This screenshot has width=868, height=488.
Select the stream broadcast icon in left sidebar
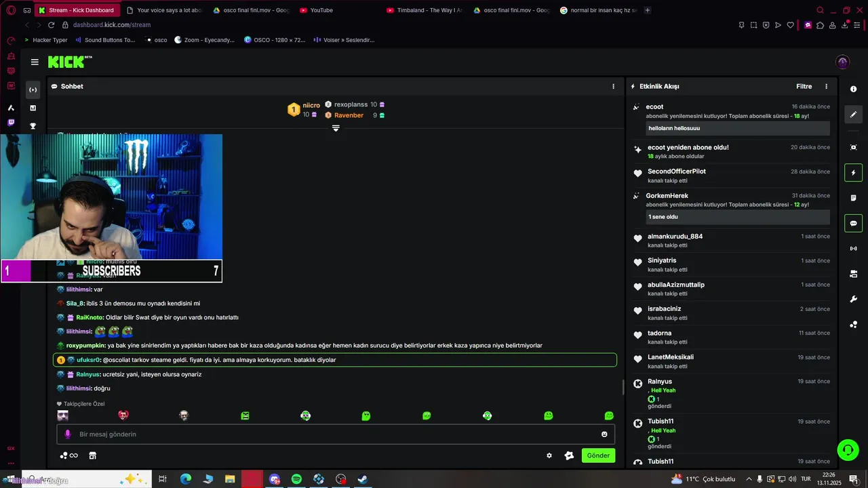pos(33,90)
